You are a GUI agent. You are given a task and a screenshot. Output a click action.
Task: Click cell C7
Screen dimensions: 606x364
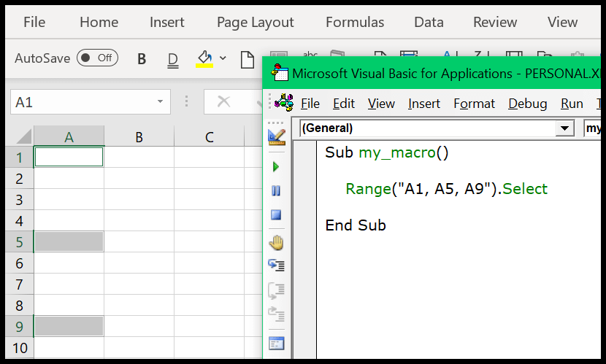pos(209,284)
